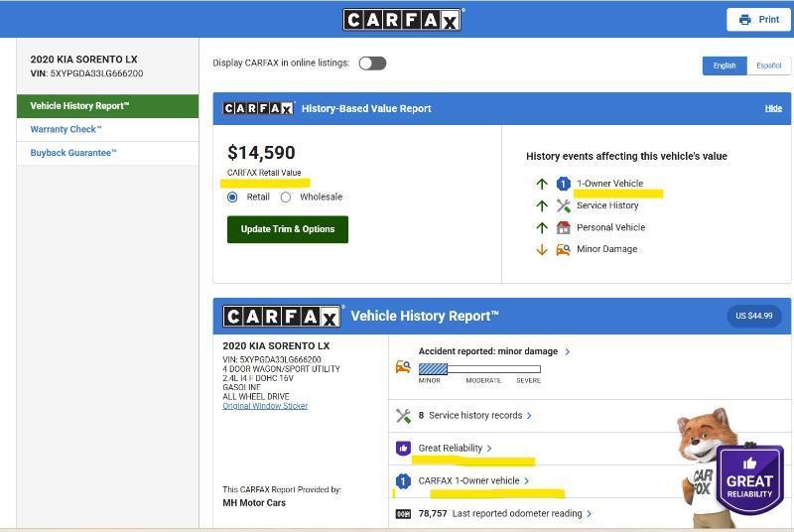This screenshot has height=532, width=794.
Task: Switch language to Español
Action: (768, 66)
